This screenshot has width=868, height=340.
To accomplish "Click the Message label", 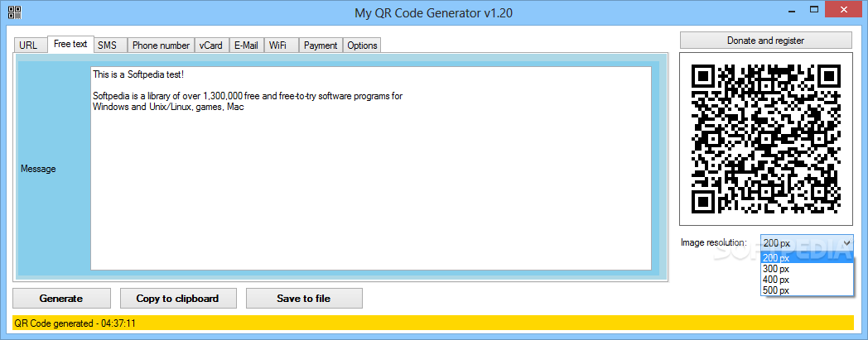I will (x=38, y=169).
